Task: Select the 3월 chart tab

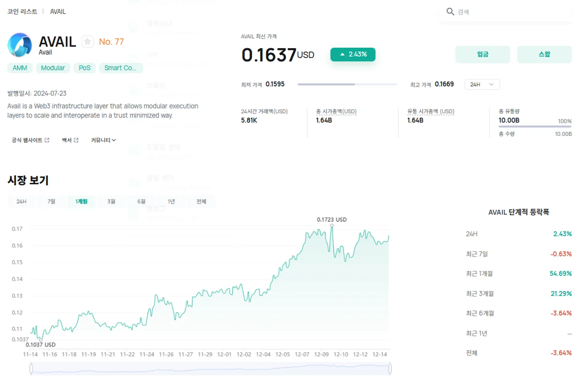Action: pos(111,201)
